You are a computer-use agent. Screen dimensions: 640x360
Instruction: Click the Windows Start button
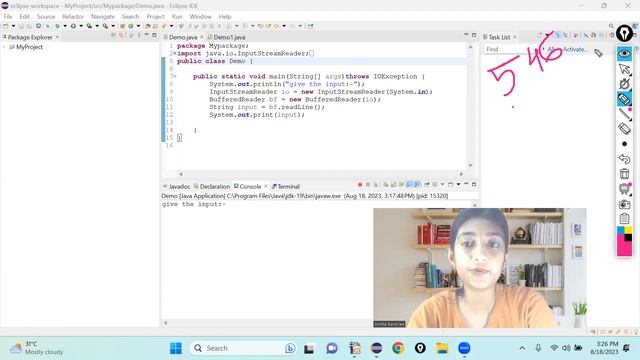pyautogui.click(x=176, y=348)
